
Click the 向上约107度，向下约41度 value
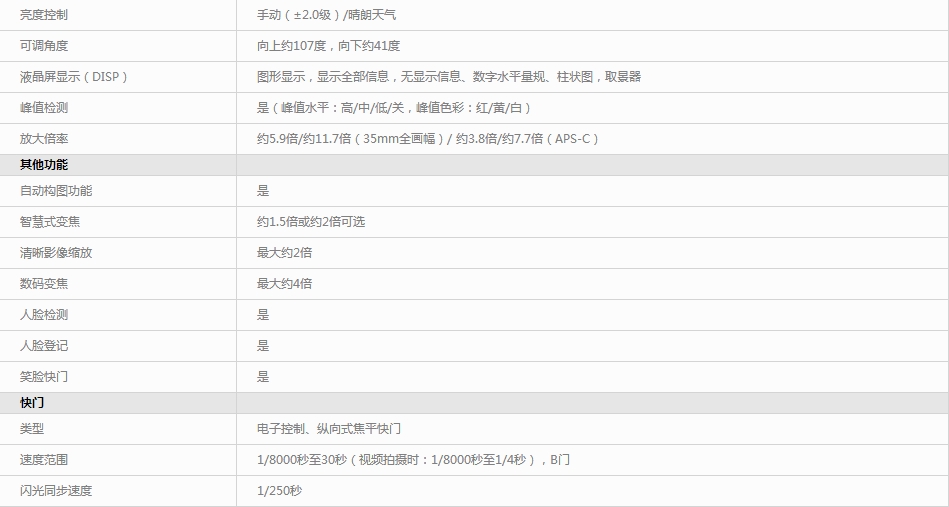328,46
